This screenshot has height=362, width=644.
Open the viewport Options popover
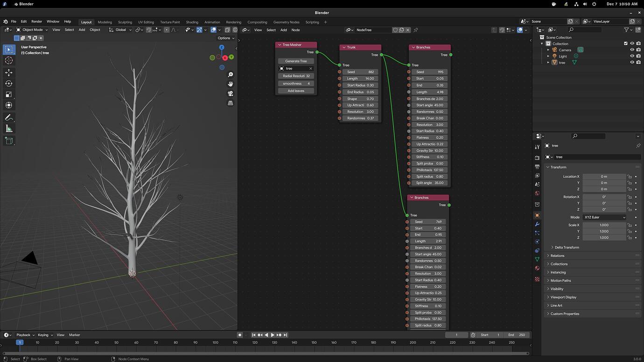click(225, 38)
